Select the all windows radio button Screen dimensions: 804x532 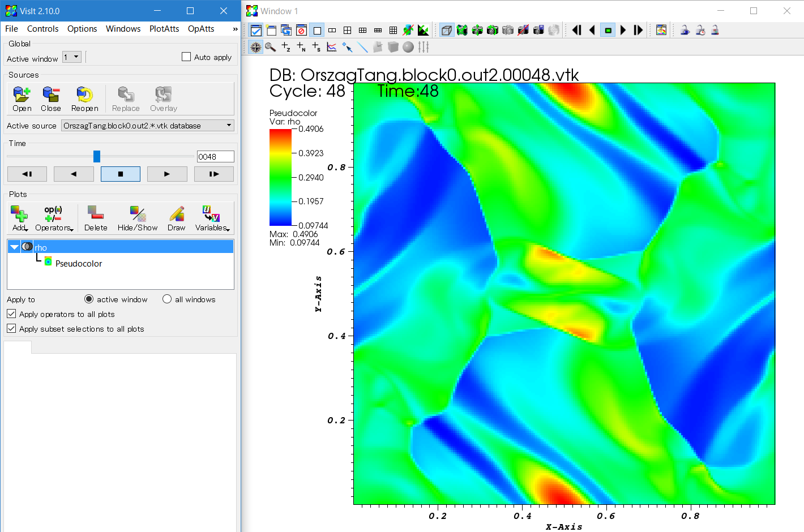(167, 299)
